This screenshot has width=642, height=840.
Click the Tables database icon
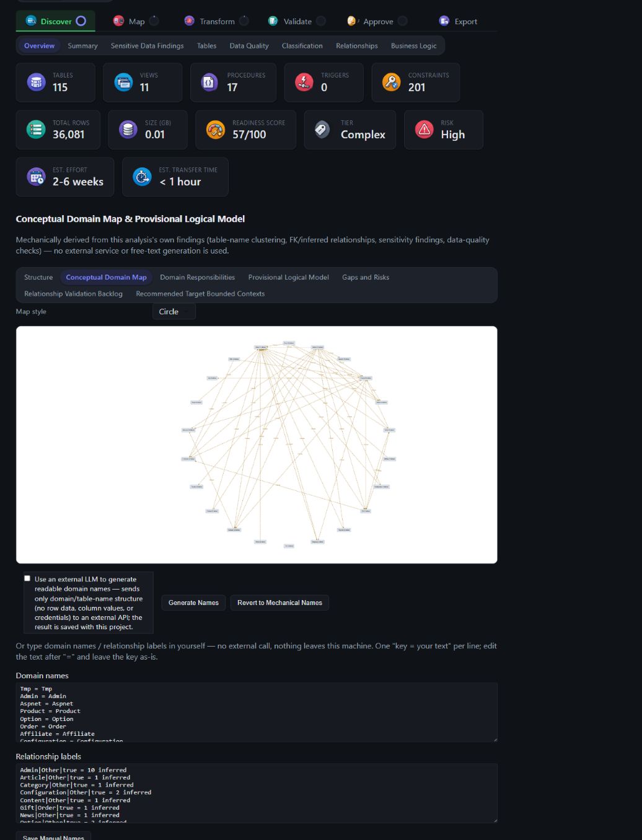37,82
